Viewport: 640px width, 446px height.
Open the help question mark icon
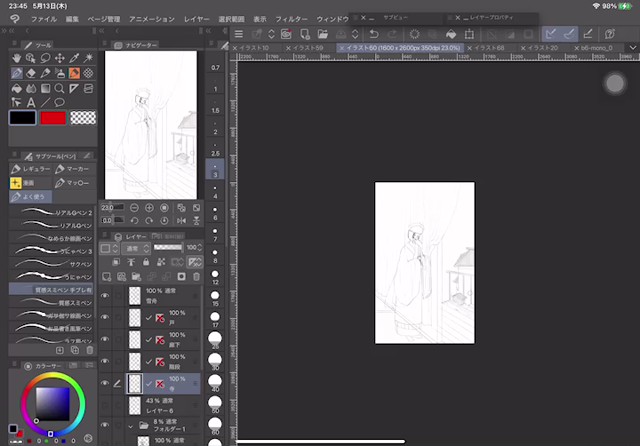(610, 34)
